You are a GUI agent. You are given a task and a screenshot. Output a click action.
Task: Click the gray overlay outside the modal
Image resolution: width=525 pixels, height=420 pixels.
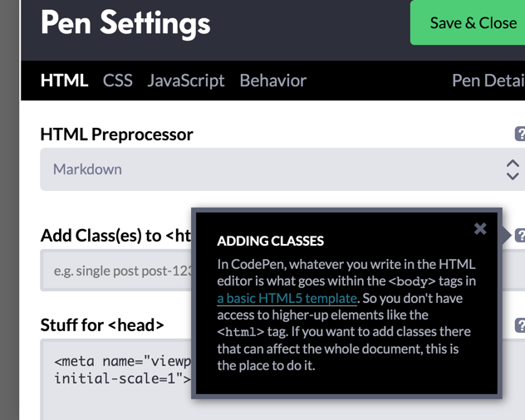click(x=9, y=210)
